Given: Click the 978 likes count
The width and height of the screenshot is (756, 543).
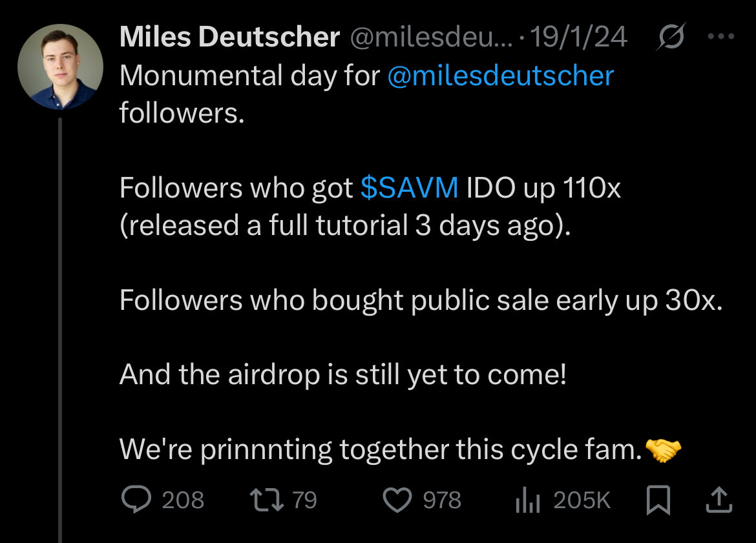Looking at the screenshot, I should [443, 500].
